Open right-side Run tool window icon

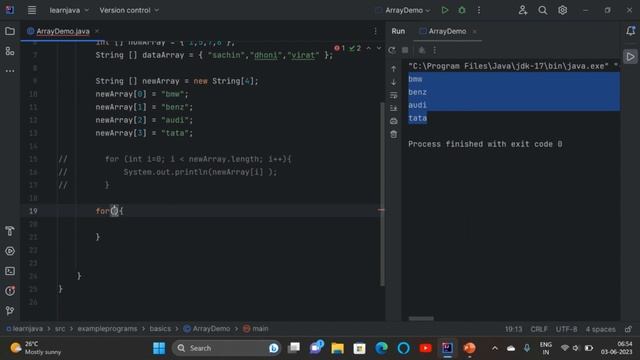pos(631,57)
